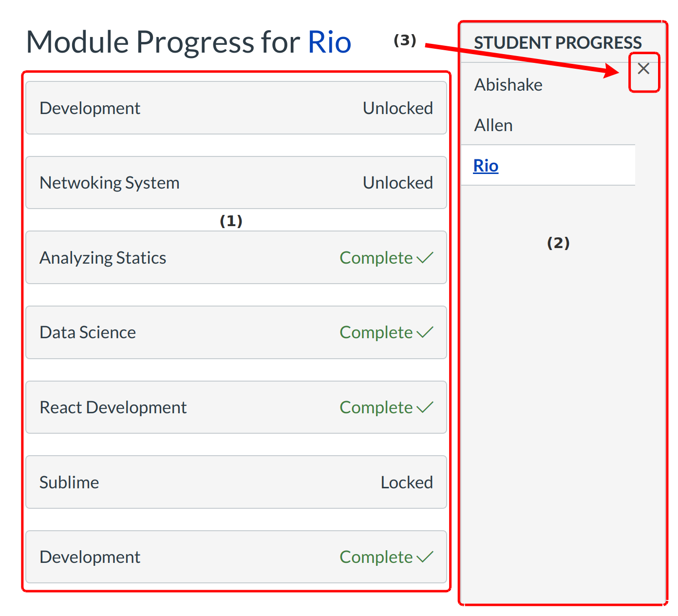Open the unlocked Development module row
The width and height of the screenshot is (678, 616).
[90, 108]
